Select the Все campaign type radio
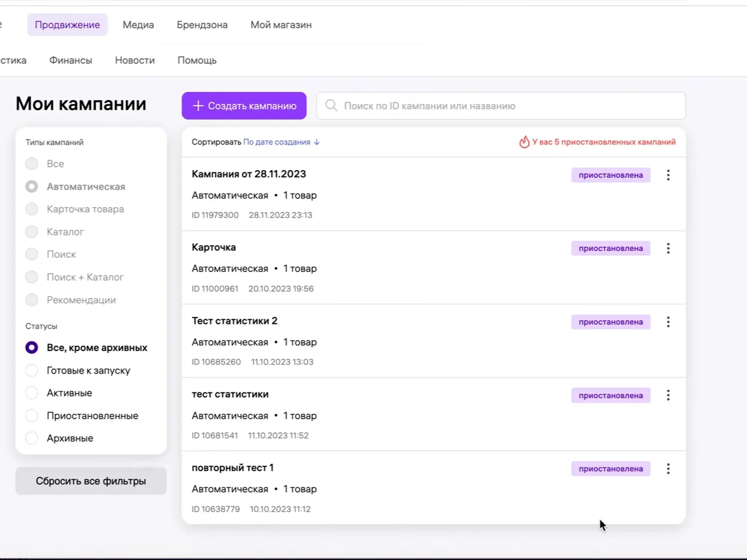This screenshot has width=747, height=560. coord(32,163)
